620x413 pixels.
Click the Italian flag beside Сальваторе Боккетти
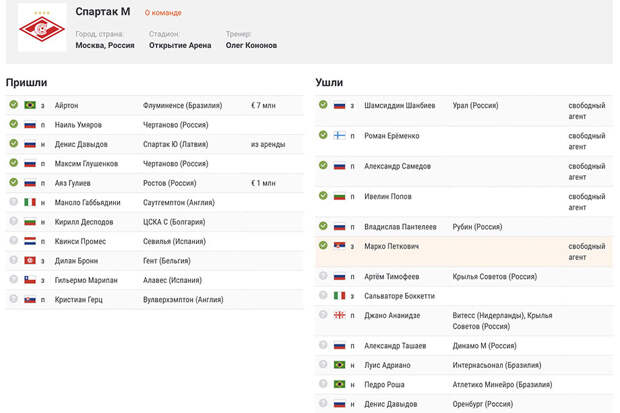340,296
